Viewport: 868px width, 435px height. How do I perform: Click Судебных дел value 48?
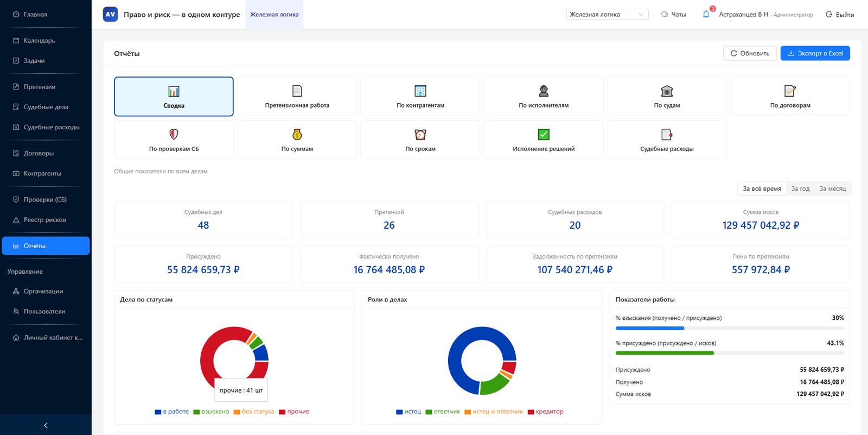pos(203,225)
